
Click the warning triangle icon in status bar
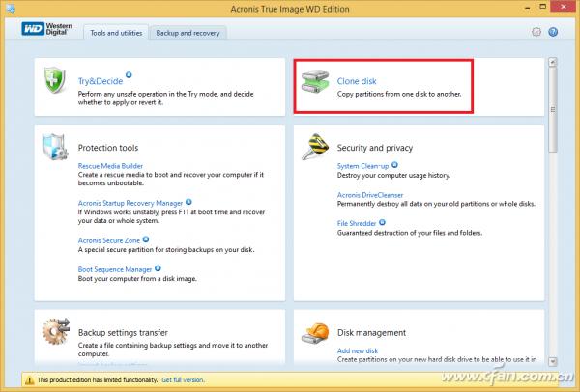point(29,380)
